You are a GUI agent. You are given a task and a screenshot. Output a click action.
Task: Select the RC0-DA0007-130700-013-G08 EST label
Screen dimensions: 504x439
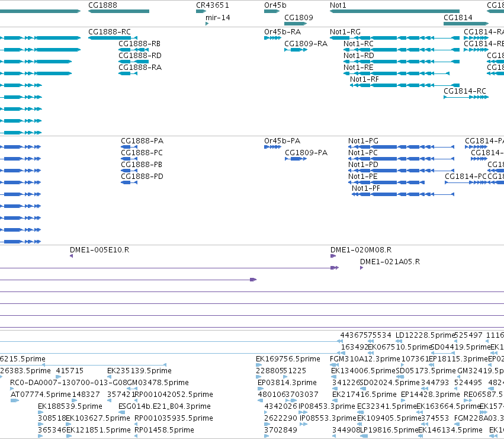pos(69,383)
